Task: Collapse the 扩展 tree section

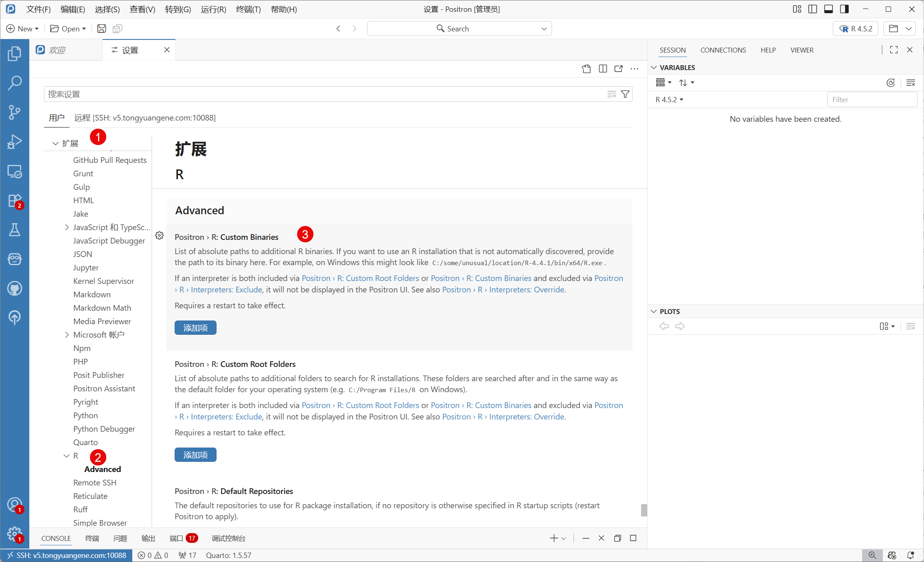Action: point(55,143)
